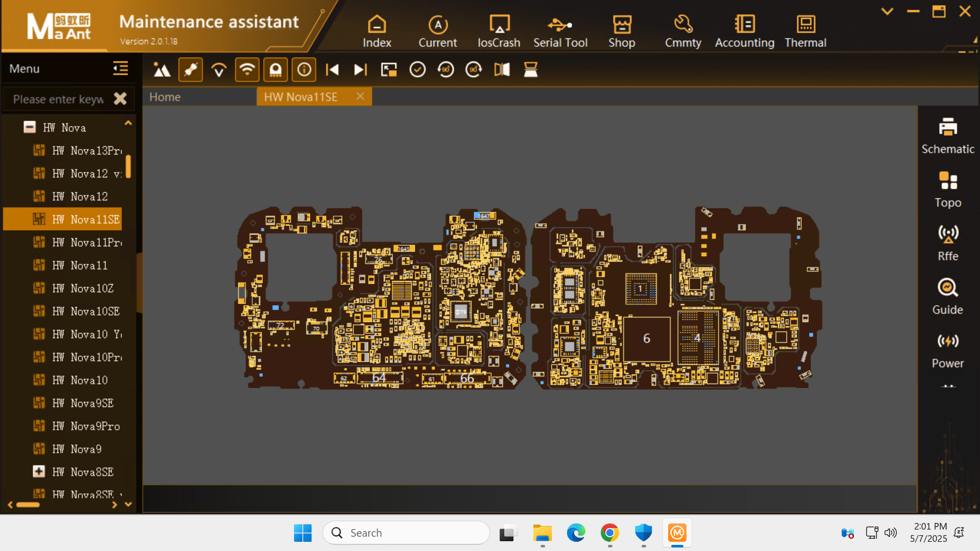Rotate board 90 degrees counterclockwise
This screenshot has width=980, height=551.
(446, 70)
